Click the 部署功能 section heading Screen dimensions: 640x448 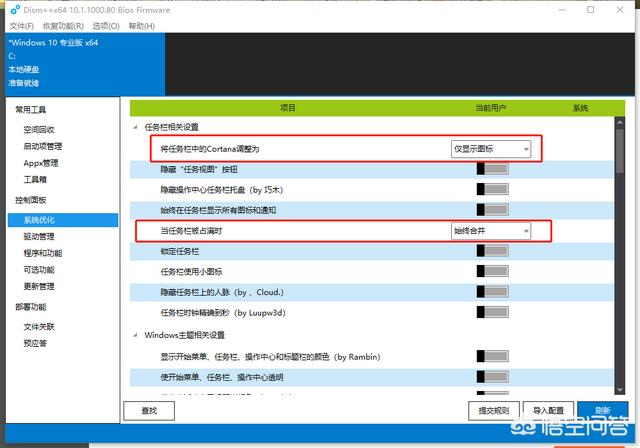(31, 307)
